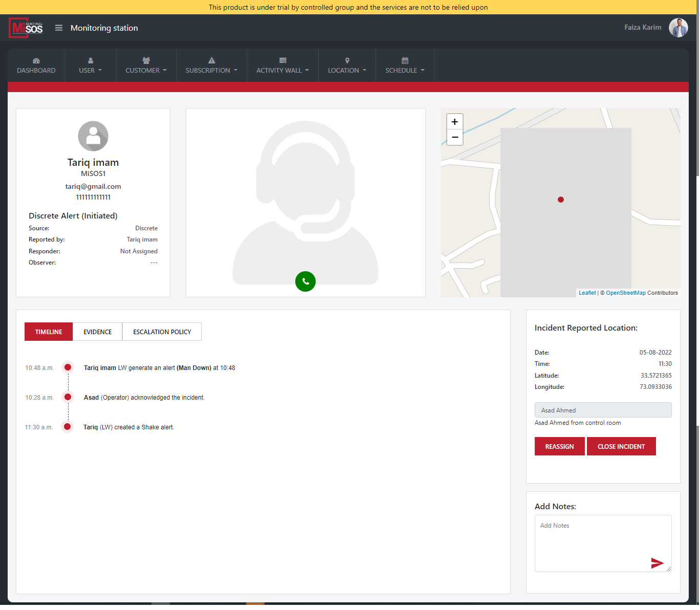This screenshot has height=610, width=700.
Task: Click Tariq imam's user avatar icon
Action: coord(93,136)
